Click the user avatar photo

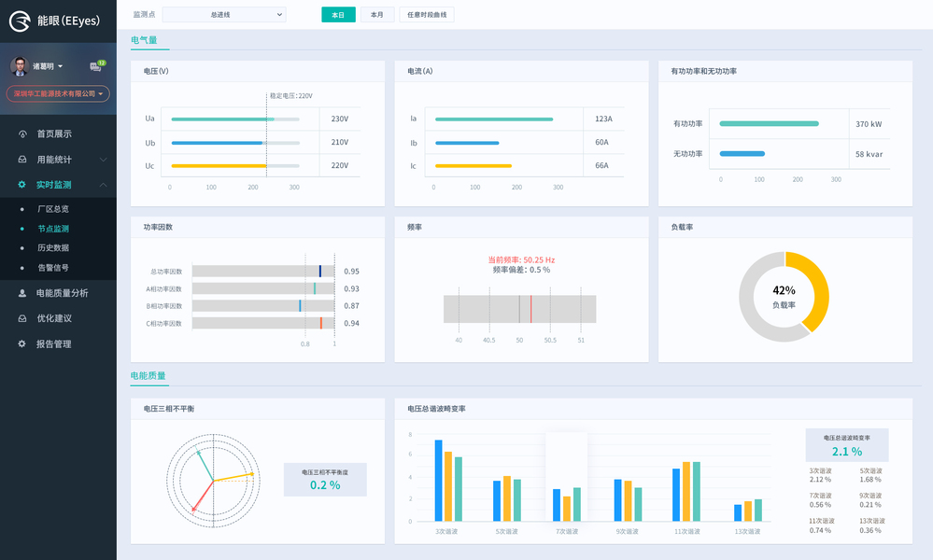20,66
